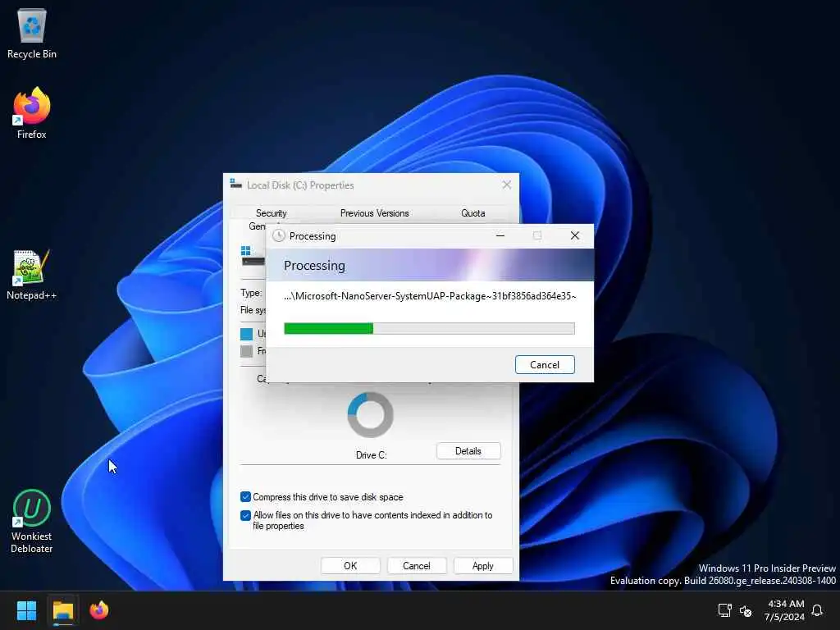Open File Explorer from the taskbar
Image resolution: width=840 pixels, height=630 pixels.
coord(63,610)
